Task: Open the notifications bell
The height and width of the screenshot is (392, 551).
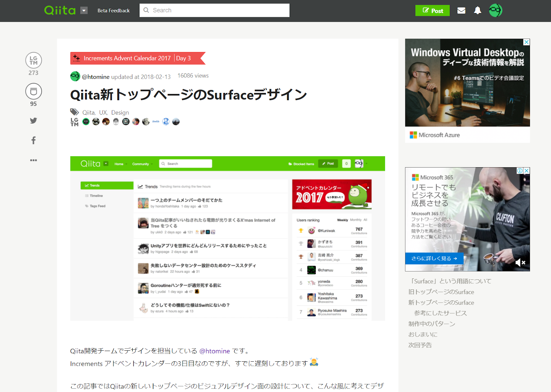Action: tap(477, 10)
